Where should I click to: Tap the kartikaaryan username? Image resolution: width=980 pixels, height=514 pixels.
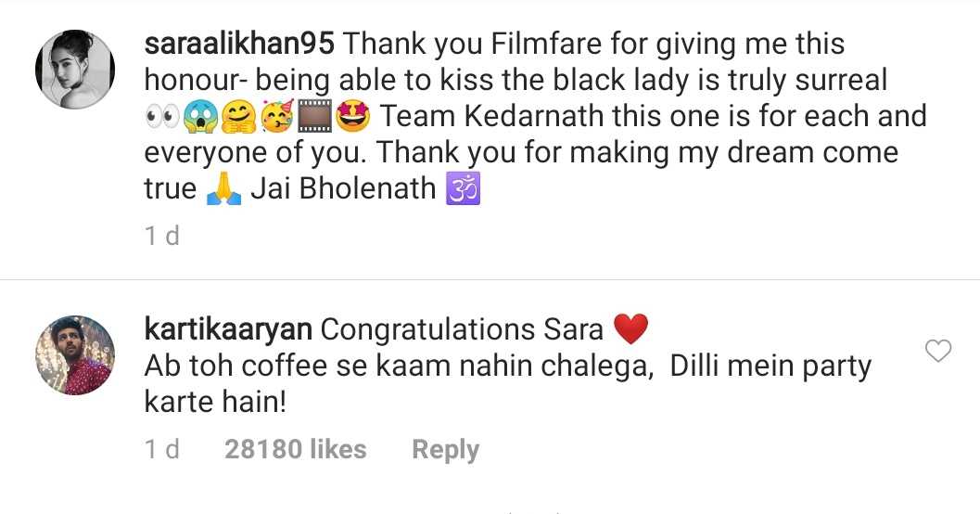coord(228,329)
